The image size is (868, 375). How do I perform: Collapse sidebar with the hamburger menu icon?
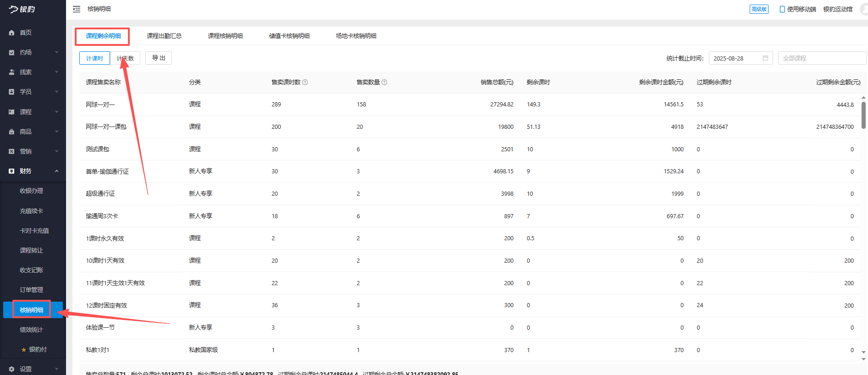[x=77, y=9]
